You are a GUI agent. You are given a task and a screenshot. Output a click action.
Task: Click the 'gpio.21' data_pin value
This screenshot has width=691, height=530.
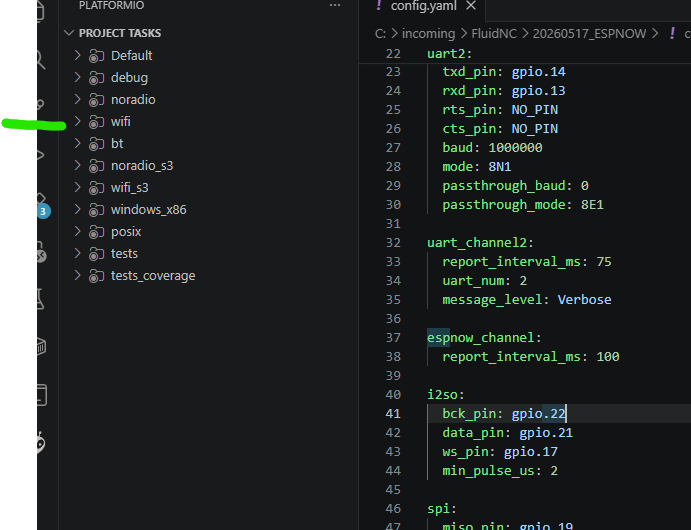[x=546, y=433]
